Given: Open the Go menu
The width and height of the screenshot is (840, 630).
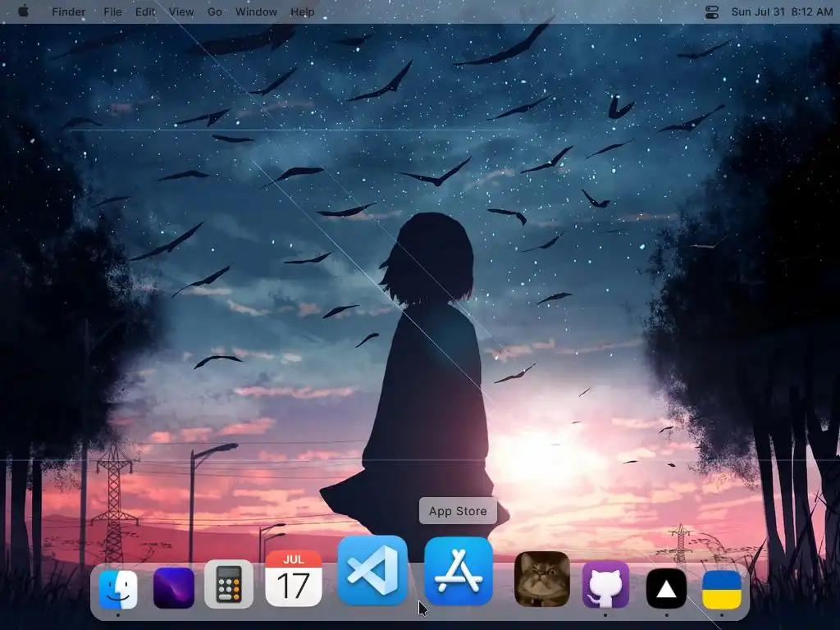Looking at the screenshot, I should point(215,11).
